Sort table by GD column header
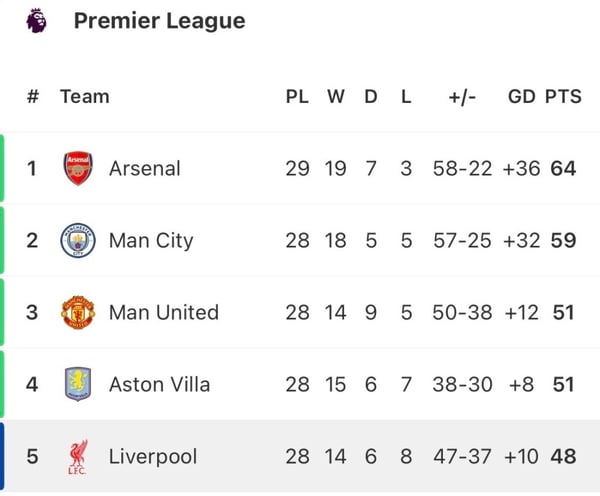600x496 pixels. tap(521, 97)
